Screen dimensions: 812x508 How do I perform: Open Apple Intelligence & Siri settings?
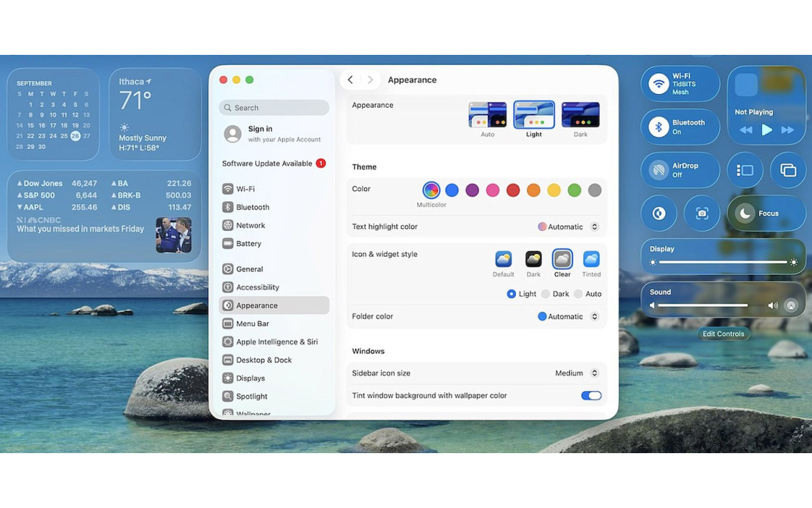[273, 341]
